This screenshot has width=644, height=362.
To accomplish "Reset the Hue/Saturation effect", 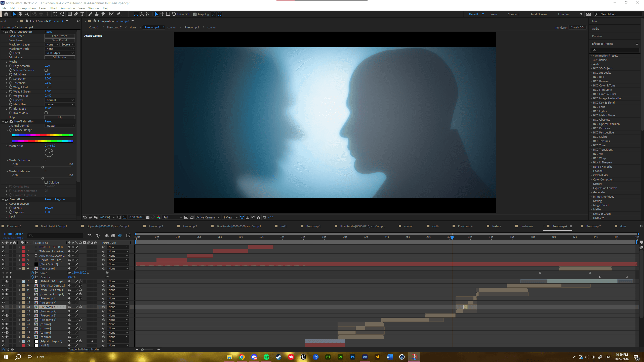I will [48, 121].
